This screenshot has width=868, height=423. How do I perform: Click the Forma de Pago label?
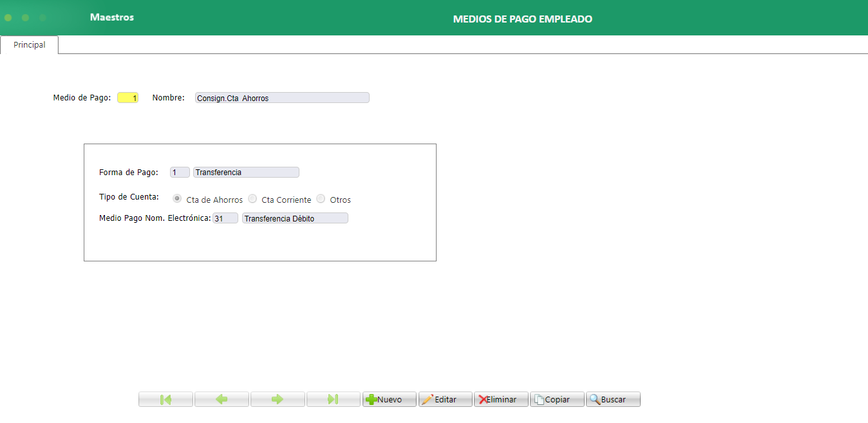129,173
